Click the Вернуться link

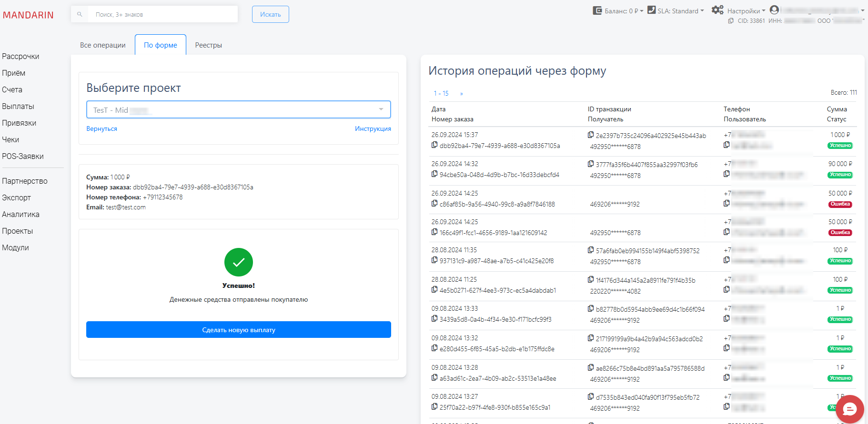point(101,129)
